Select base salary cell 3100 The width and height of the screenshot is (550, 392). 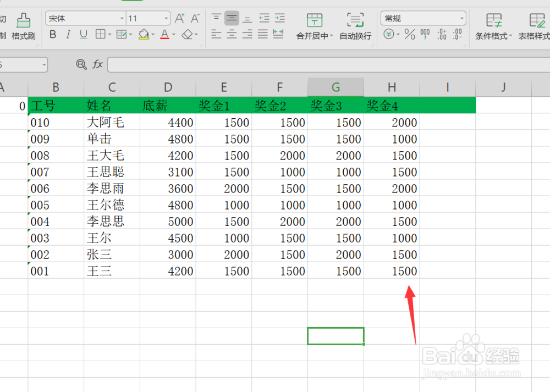(168, 172)
